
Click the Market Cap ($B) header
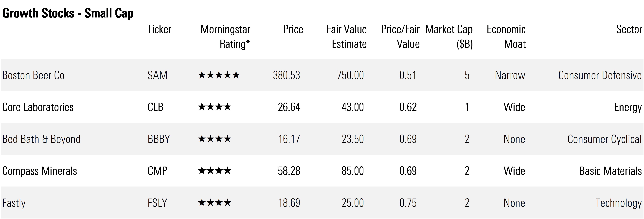tap(449, 36)
